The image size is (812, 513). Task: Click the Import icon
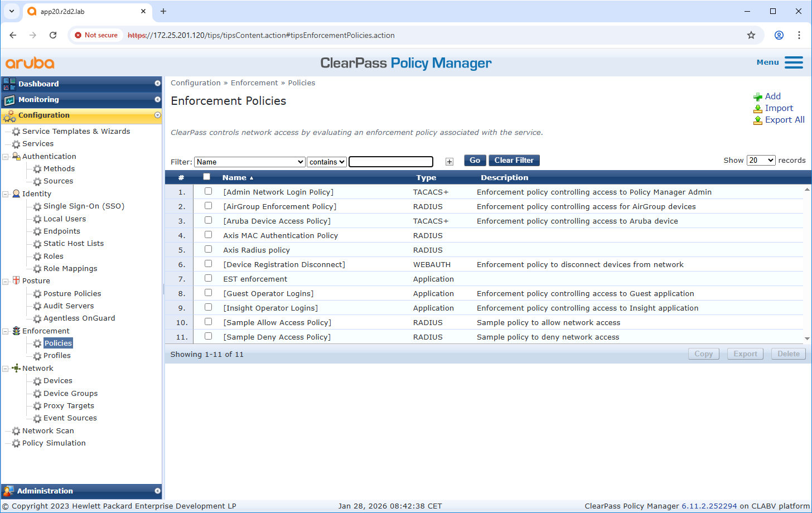coord(757,109)
